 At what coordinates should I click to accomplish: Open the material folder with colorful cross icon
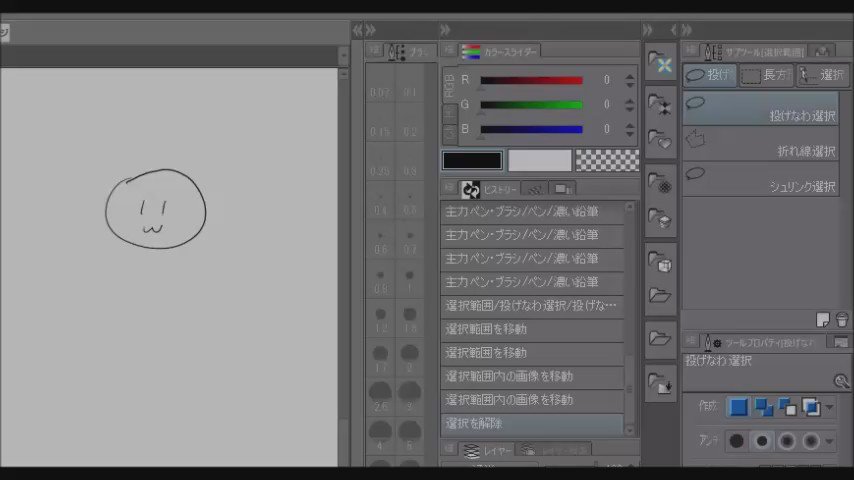tap(660, 63)
